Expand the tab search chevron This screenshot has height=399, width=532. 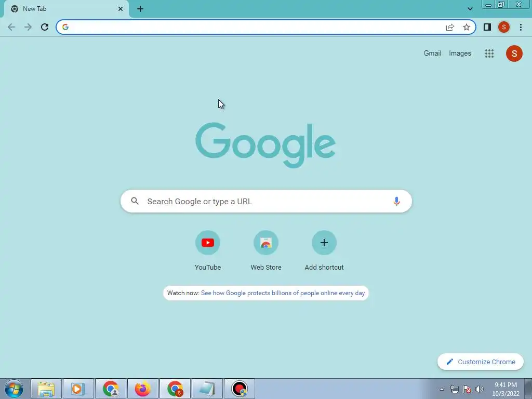point(470,9)
